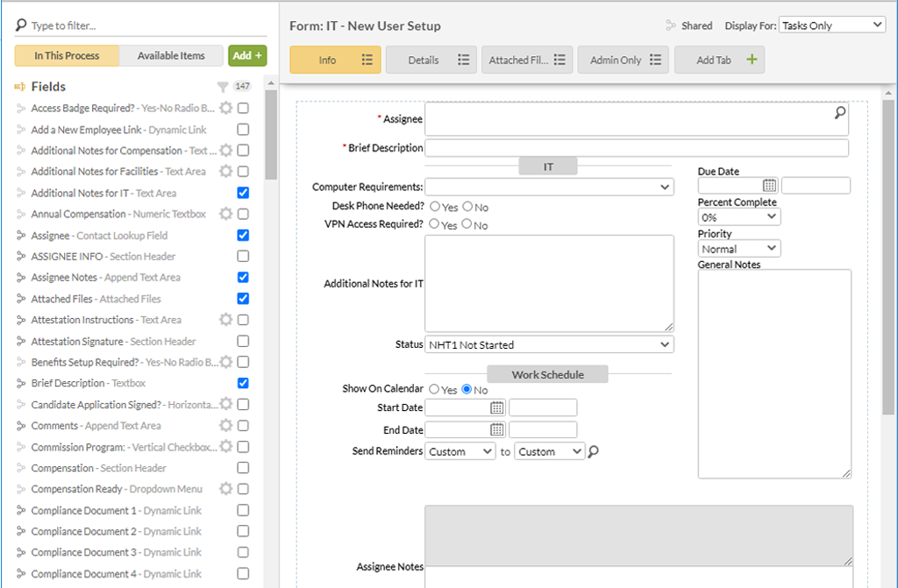Select Yes for Show On Calendar
898x588 pixels.
pyautogui.click(x=434, y=389)
